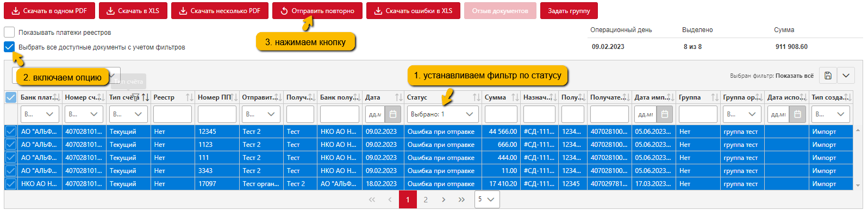Click Скачать ошибки в XLS button

click(414, 11)
